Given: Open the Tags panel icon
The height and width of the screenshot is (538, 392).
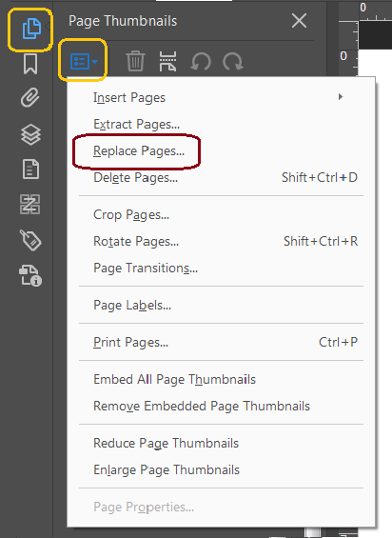Looking at the screenshot, I should coord(30,240).
